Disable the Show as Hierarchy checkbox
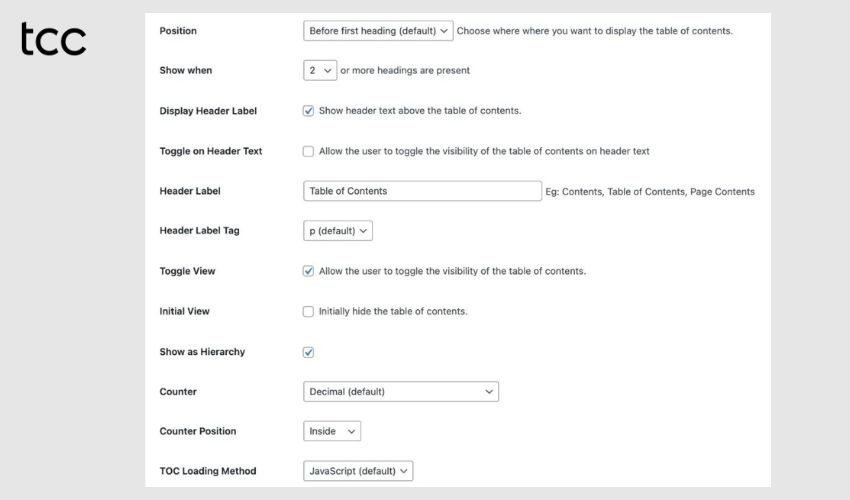This screenshot has width=850, height=500. coord(309,352)
